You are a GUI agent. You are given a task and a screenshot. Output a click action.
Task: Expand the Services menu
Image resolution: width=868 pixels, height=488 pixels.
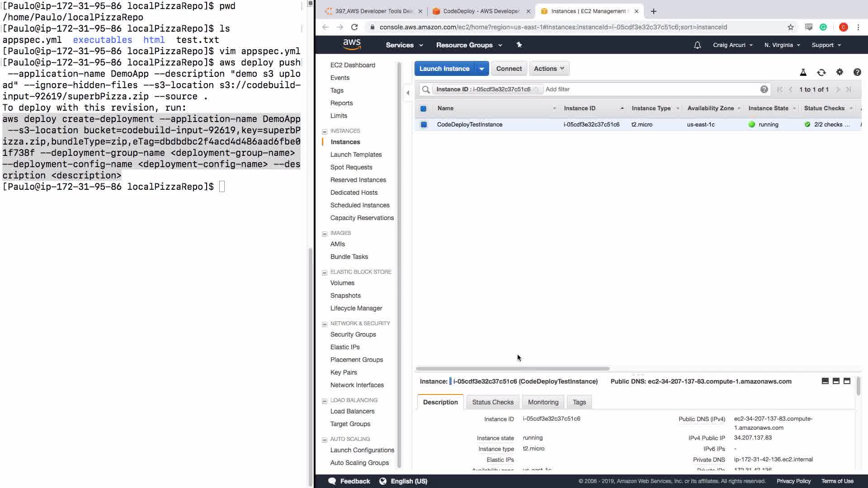404,45
